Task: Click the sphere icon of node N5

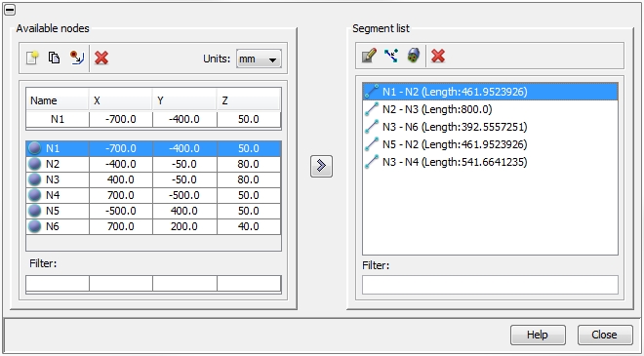Action: pyautogui.click(x=35, y=211)
